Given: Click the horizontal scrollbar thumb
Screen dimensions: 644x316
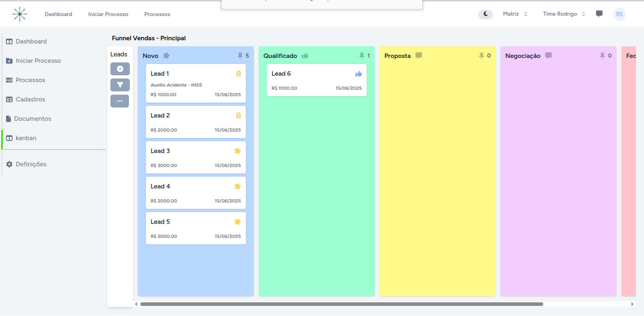Looking at the screenshot, I should coord(342,304).
